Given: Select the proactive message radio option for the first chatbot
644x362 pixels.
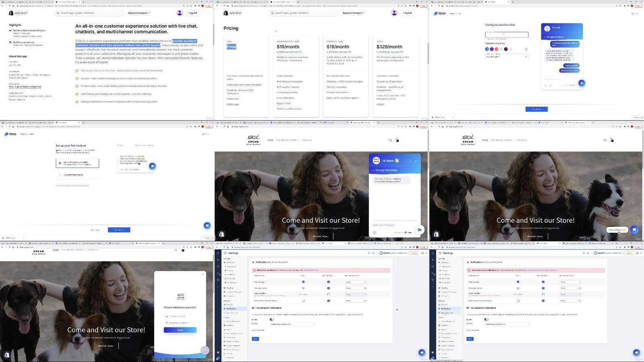Looking at the screenshot, I should [x=60, y=163].
